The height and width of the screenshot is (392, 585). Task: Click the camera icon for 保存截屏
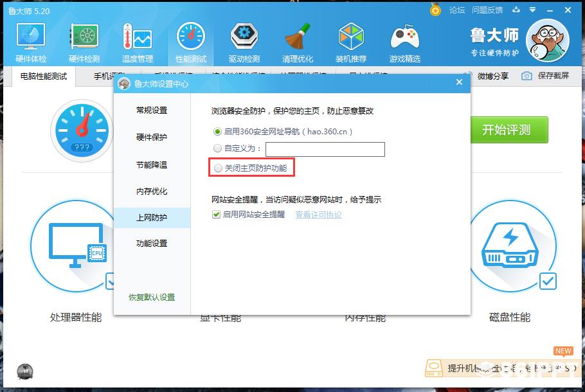pos(526,76)
